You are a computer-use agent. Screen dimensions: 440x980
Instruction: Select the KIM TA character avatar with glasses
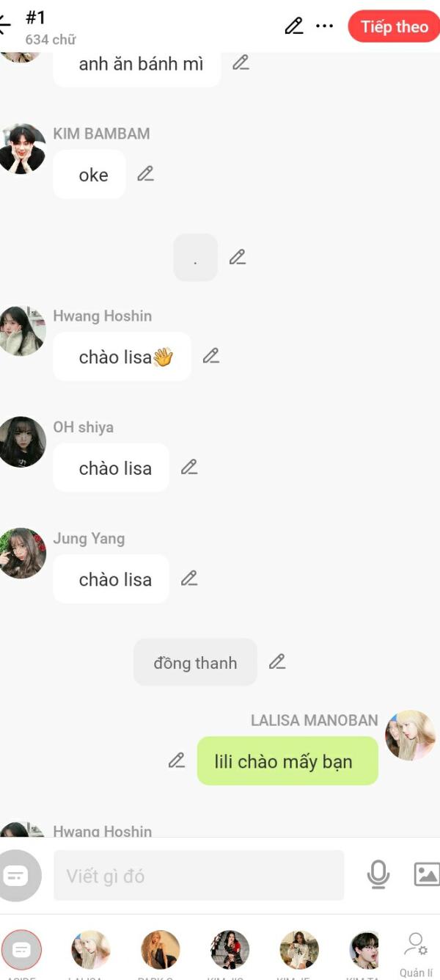coord(364,950)
